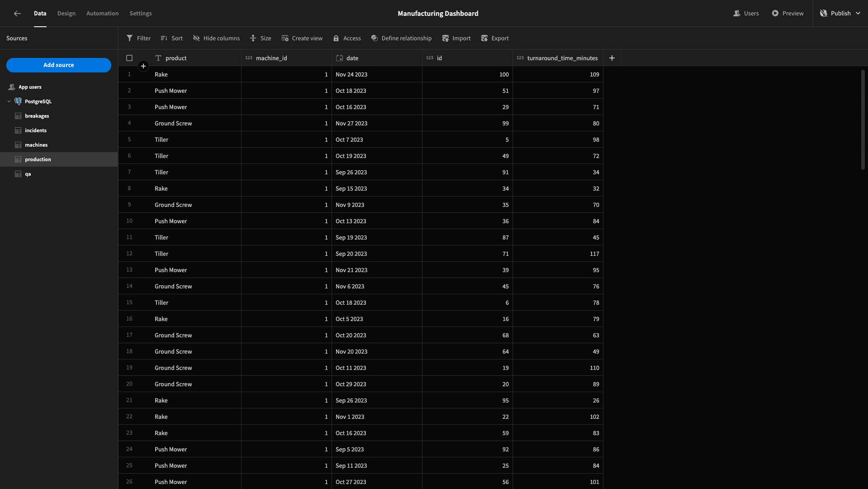This screenshot has width=868, height=489.
Task: Add a new column with plus icon
Action: (x=612, y=58)
